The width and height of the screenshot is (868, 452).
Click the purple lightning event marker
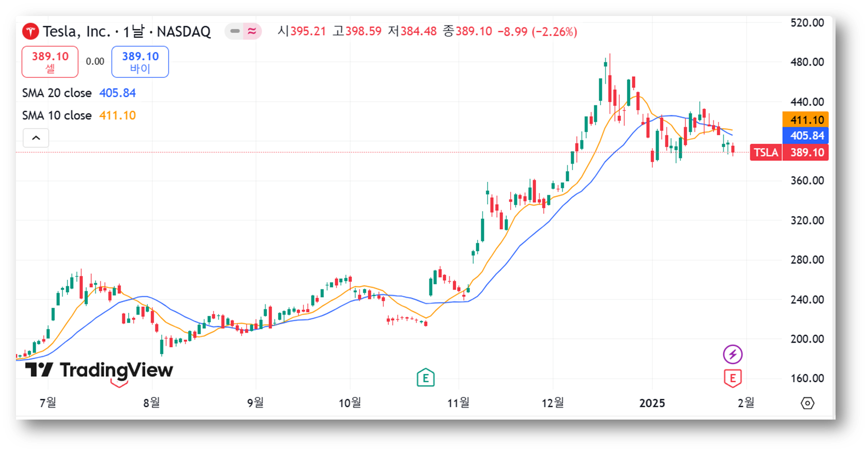[x=733, y=355]
